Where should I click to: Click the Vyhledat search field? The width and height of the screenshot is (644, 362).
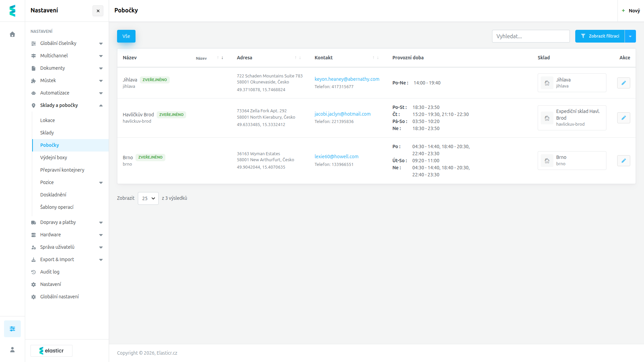coord(531,36)
